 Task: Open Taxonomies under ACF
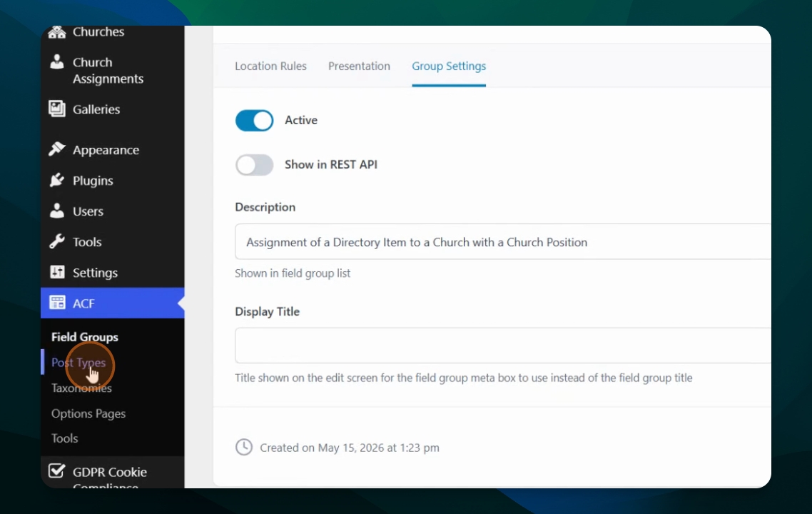[x=81, y=388]
